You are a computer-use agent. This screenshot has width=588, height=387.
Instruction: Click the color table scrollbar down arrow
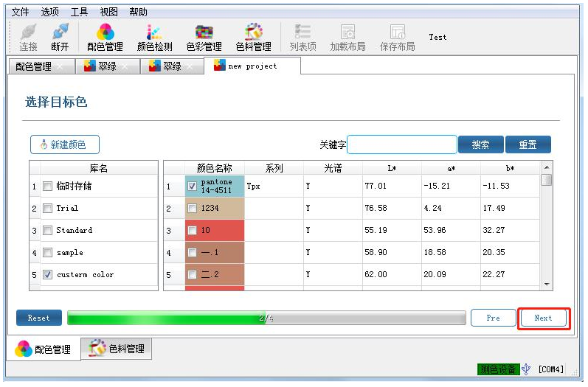click(547, 285)
